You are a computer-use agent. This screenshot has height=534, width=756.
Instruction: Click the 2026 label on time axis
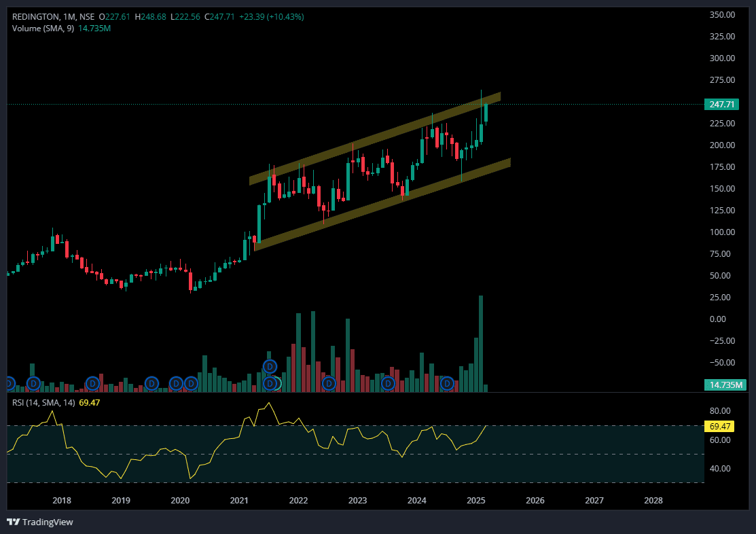click(x=535, y=500)
